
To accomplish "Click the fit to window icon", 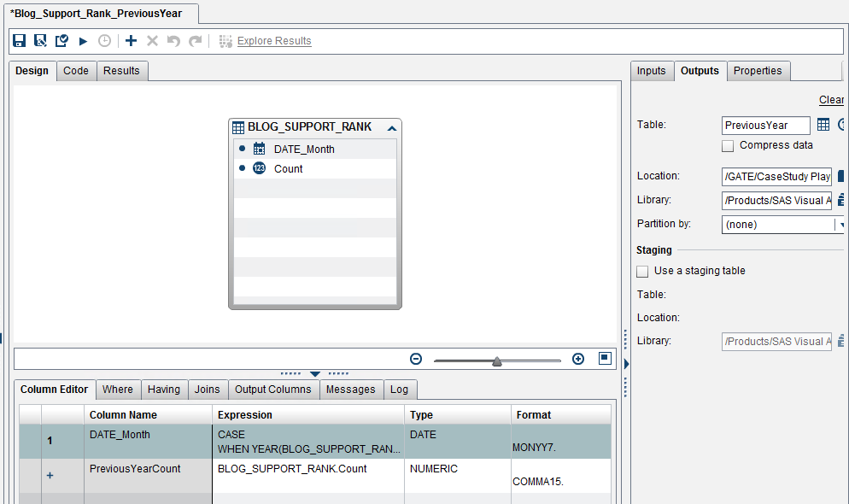I will [605, 359].
